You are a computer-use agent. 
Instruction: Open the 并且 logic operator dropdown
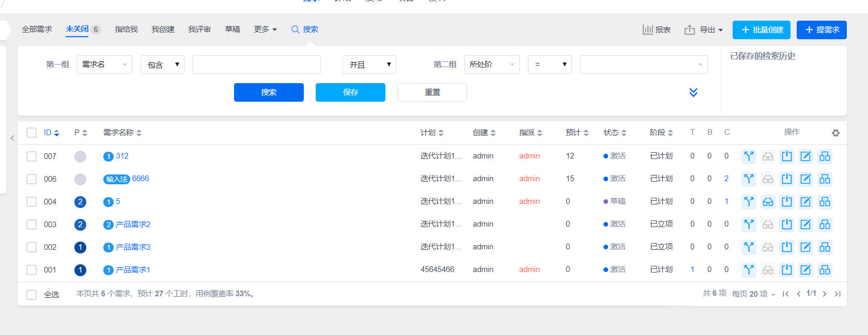(x=369, y=65)
